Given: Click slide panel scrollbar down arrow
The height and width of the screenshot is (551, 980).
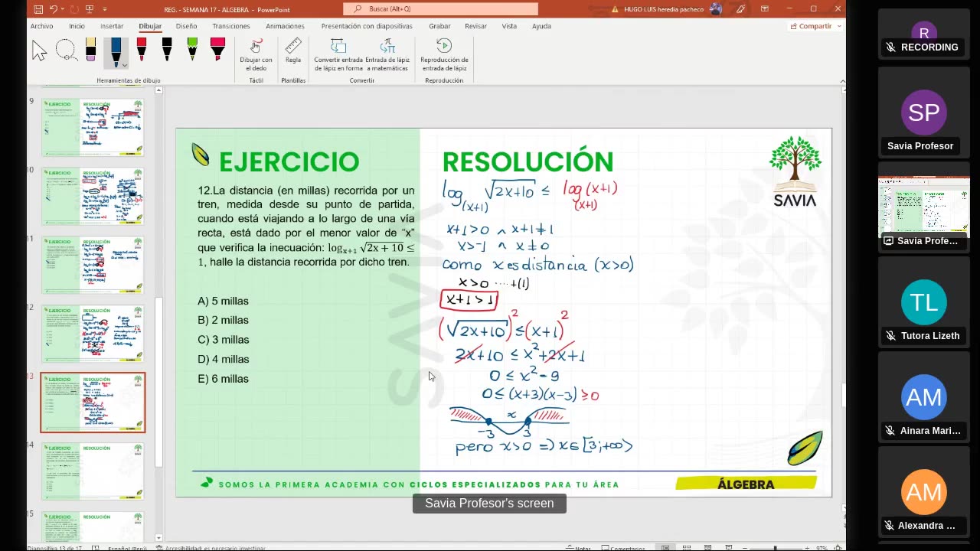Looking at the screenshot, I should point(159,538).
